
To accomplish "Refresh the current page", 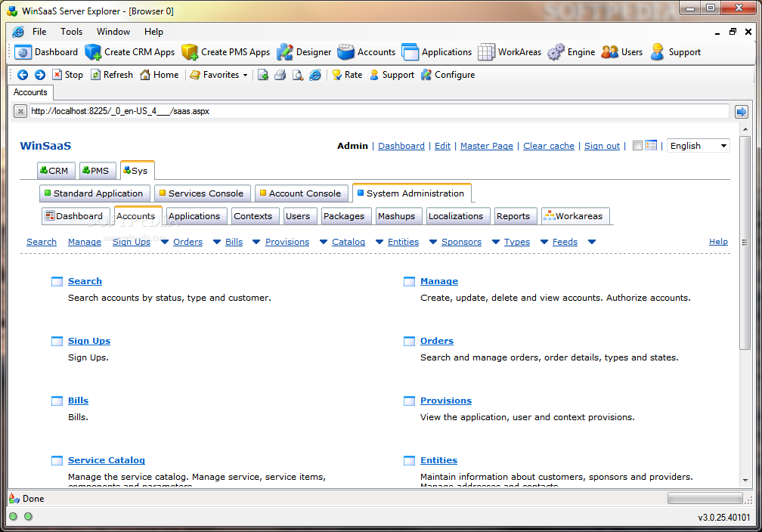I will 112,75.
